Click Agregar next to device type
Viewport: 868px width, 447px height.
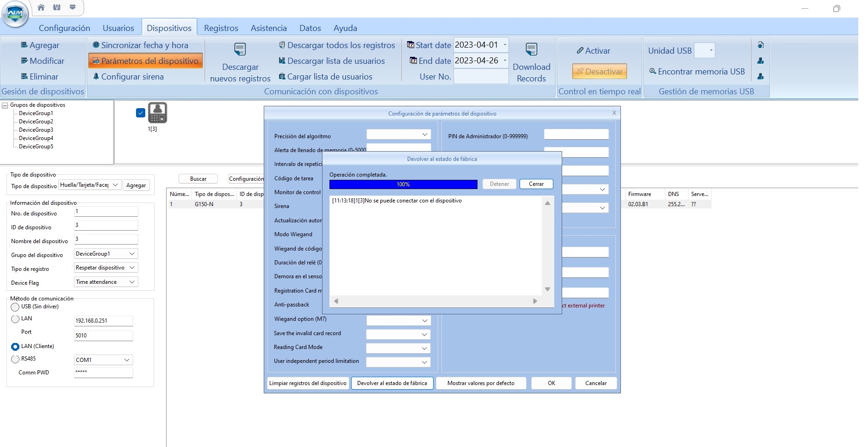136,185
